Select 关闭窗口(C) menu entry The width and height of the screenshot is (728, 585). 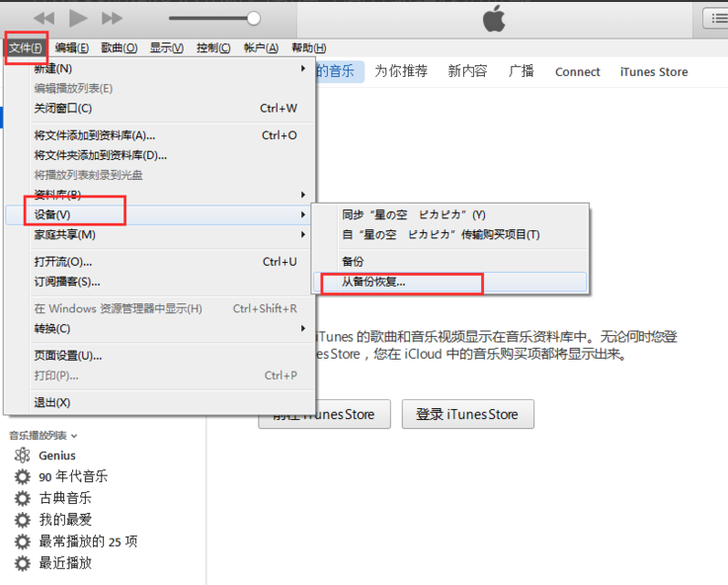160,108
